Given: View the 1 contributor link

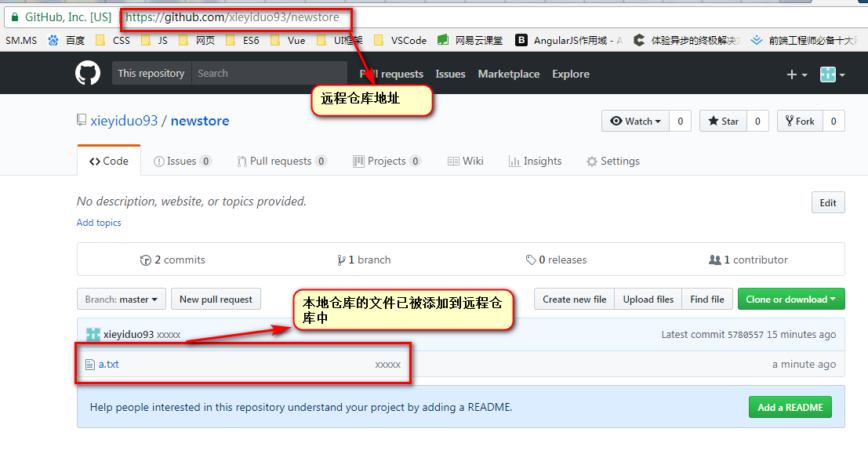Looking at the screenshot, I should coord(749,260).
